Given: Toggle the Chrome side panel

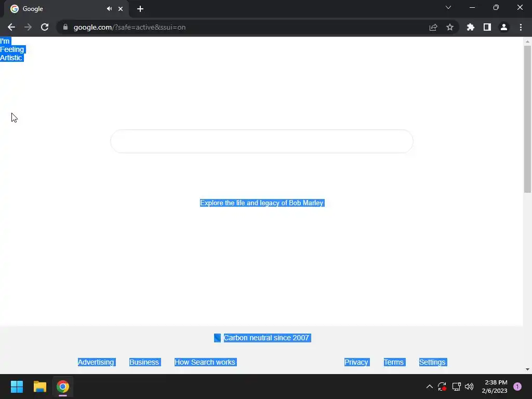Looking at the screenshot, I should coord(487,27).
